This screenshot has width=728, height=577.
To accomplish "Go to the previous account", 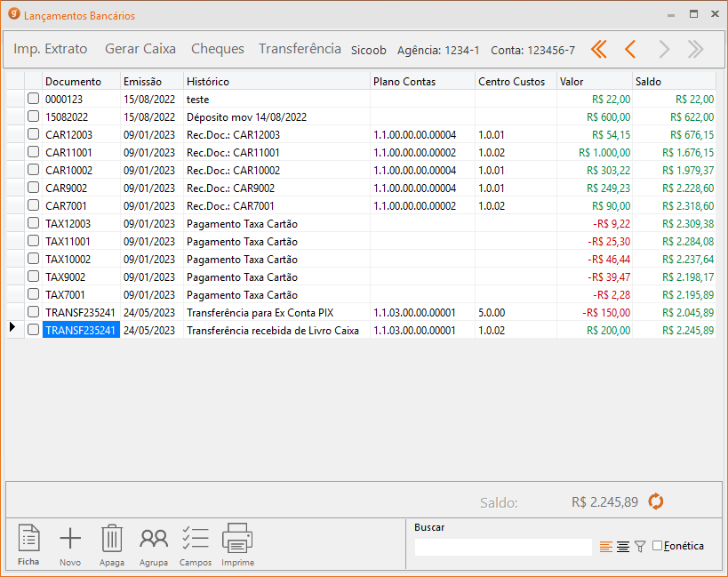I will tap(630, 50).
